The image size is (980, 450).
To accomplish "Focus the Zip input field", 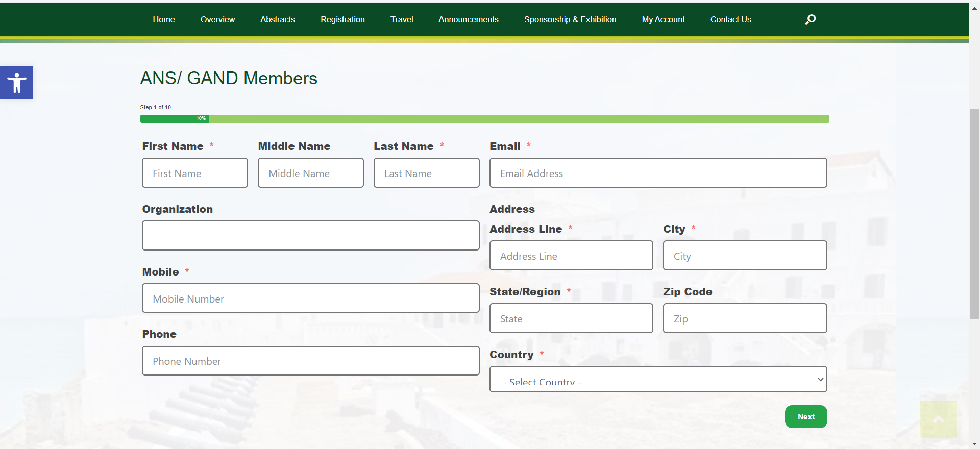I will coord(745,318).
